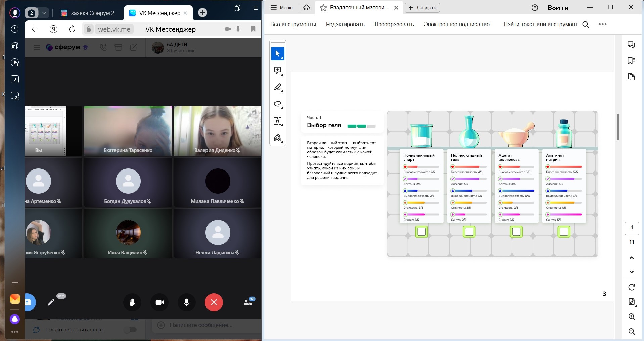
Task: Open the fill and sign pen tool
Action: coord(278,138)
